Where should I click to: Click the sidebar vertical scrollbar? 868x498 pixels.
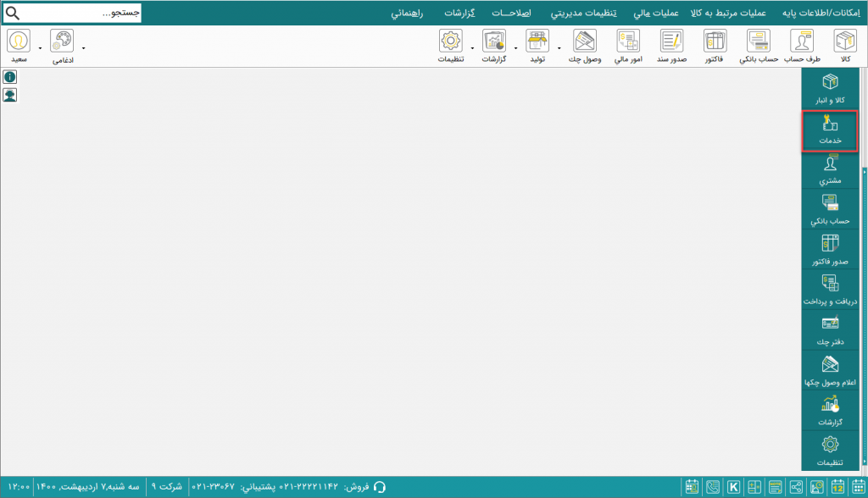tap(864, 317)
